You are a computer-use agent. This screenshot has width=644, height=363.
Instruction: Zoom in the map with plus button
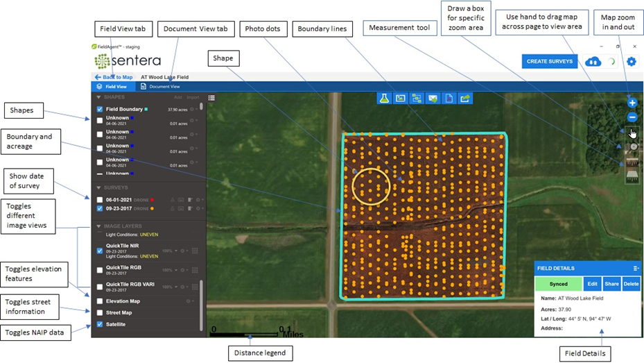632,103
